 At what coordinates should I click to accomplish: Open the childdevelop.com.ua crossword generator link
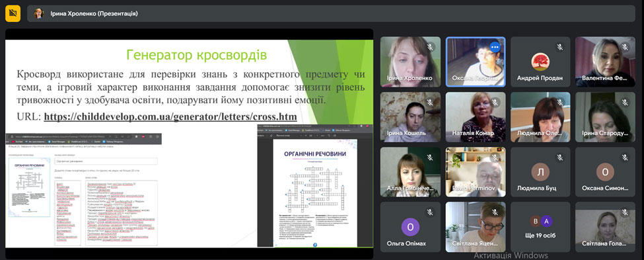tap(170, 117)
